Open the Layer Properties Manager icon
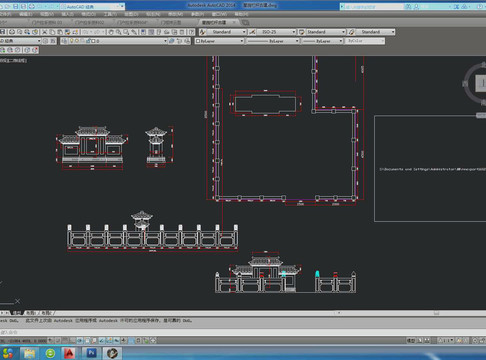486x360 pixels. (x=64, y=41)
